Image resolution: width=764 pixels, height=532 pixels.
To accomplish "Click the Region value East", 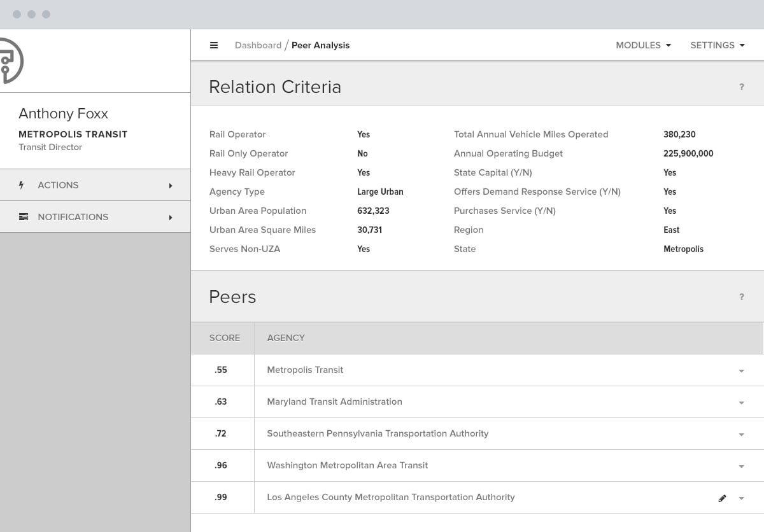I will click(x=672, y=230).
